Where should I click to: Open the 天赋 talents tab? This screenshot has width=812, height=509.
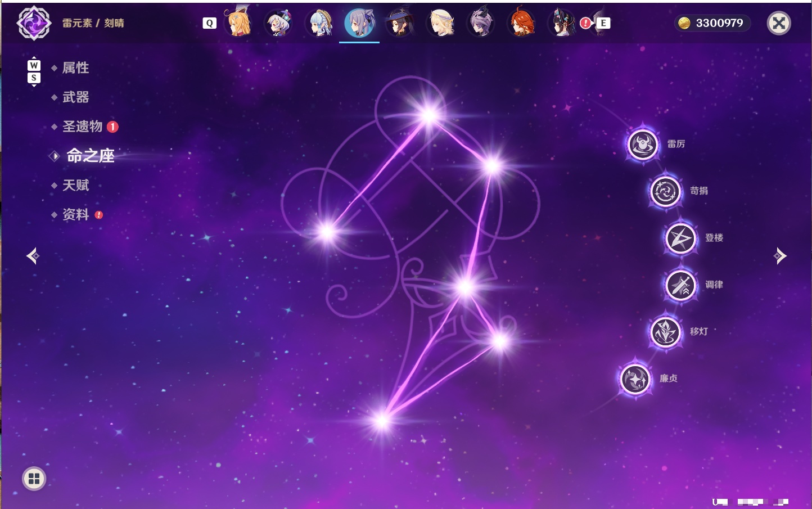76,185
